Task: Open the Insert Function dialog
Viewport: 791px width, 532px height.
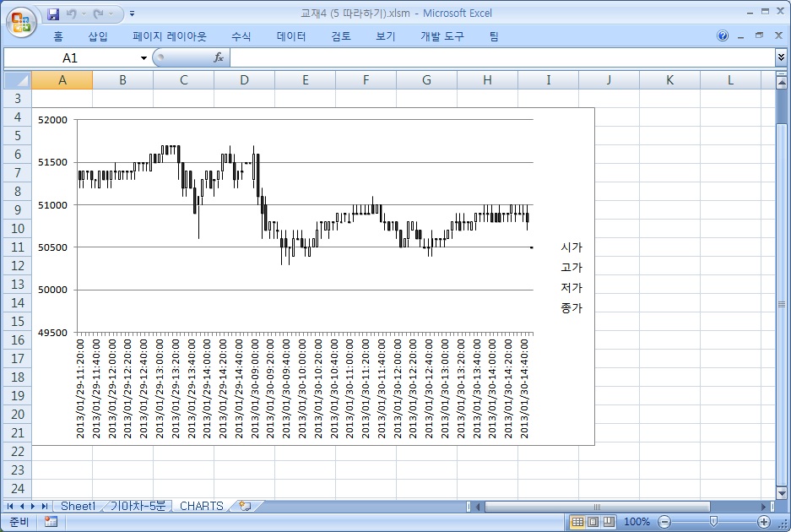Action: 218,57
